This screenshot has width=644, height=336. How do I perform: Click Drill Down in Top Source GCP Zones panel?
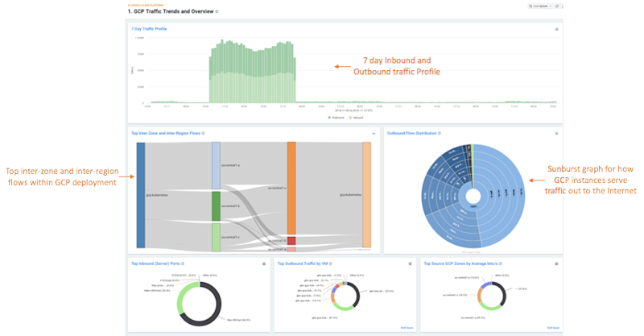553,328
